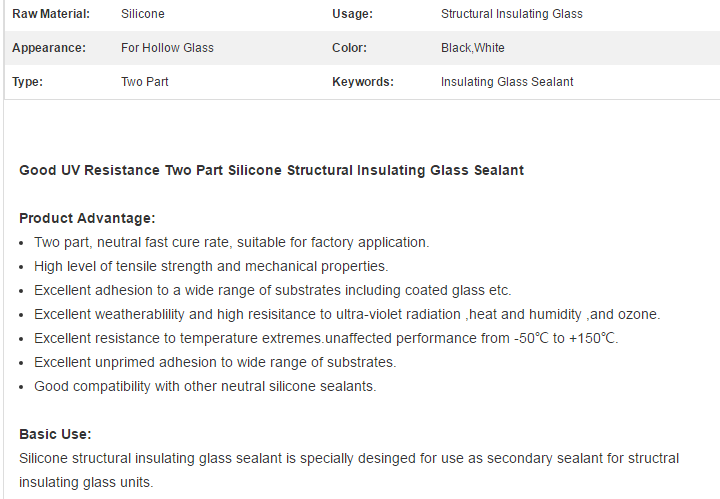The height and width of the screenshot is (499, 720).
Task: Select Insulating Glass Sealant keyword text
Action: pos(507,82)
